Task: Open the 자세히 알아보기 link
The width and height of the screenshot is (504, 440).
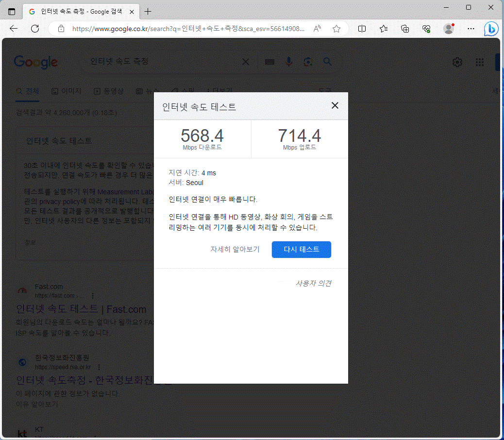Action: (x=235, y=250)
